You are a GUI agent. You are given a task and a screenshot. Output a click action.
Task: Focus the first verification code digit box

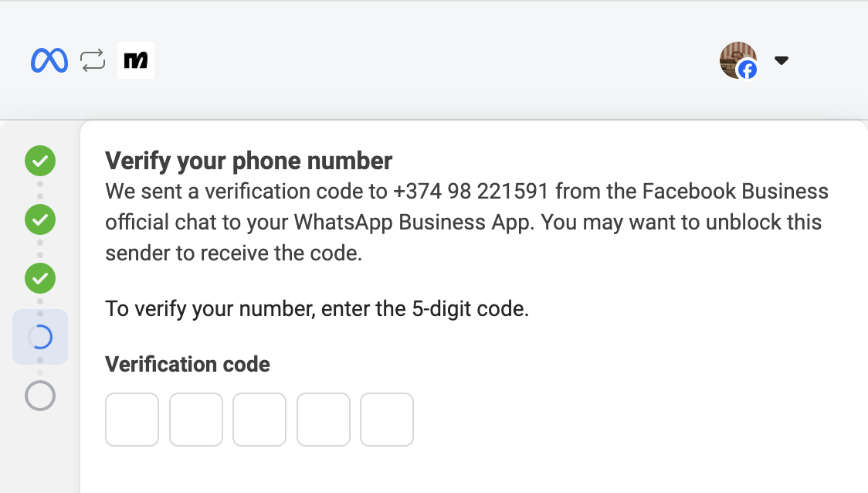pos(132,420)
